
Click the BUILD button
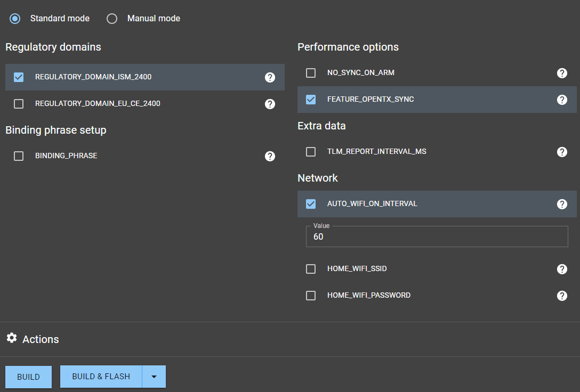28,377
